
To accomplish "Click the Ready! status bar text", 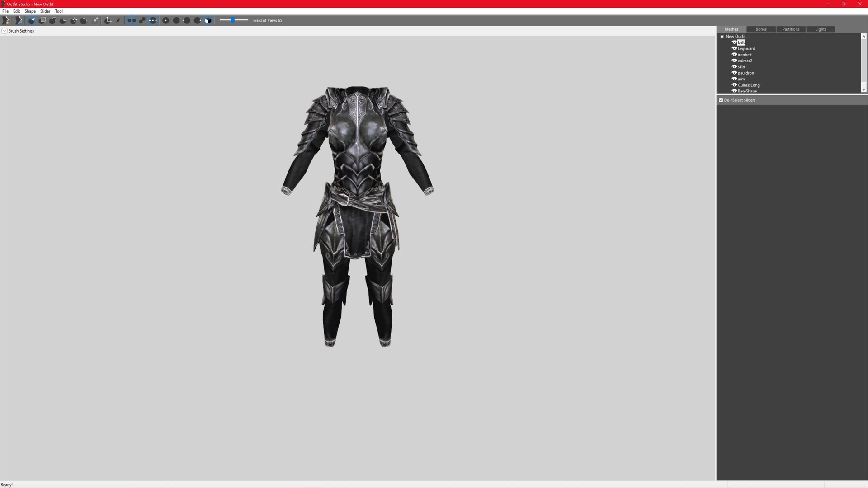I will point(7,485).
